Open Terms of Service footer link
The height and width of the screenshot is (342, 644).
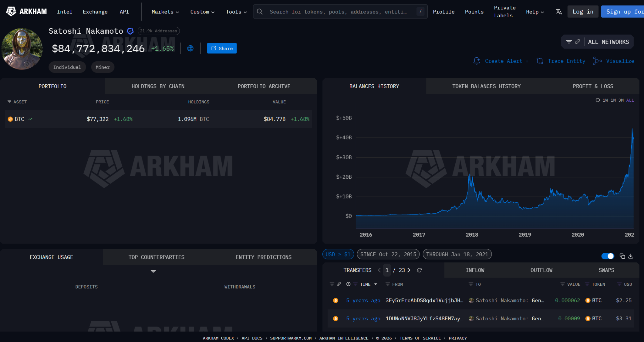coord(420,338)
